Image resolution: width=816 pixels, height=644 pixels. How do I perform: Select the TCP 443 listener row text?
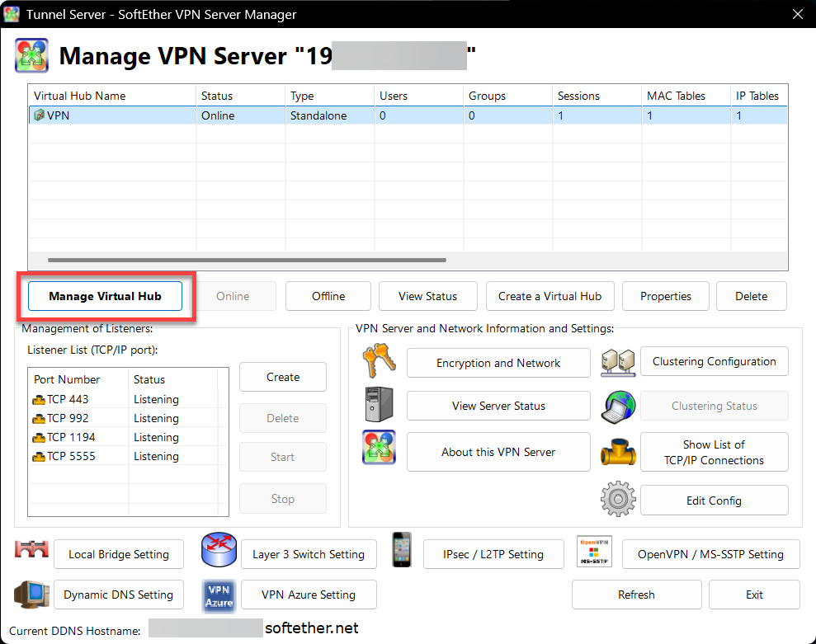pos(68,399)
